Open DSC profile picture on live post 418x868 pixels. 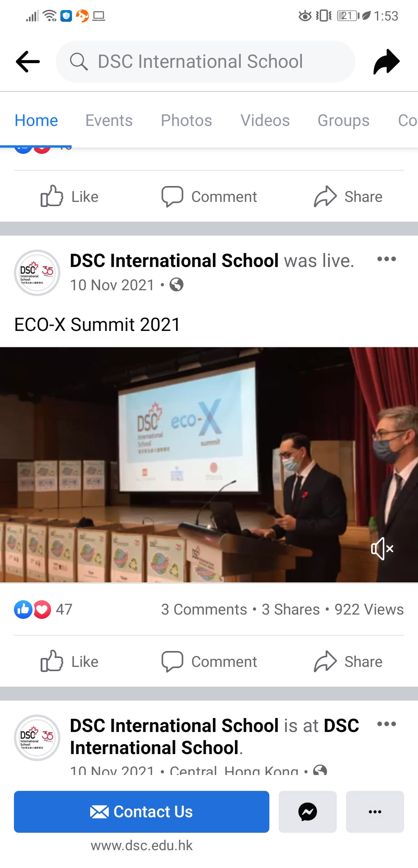37,273
